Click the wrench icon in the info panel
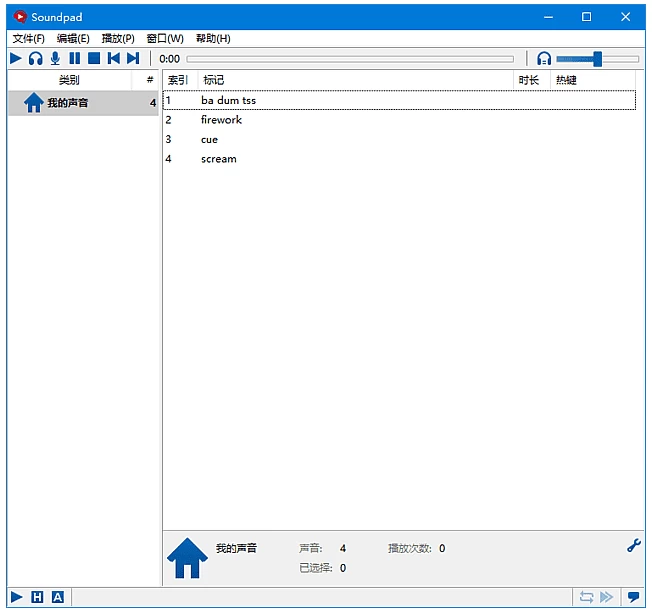Image resolution: width=652 pixels, height=615 pixels. pos(633,546)
